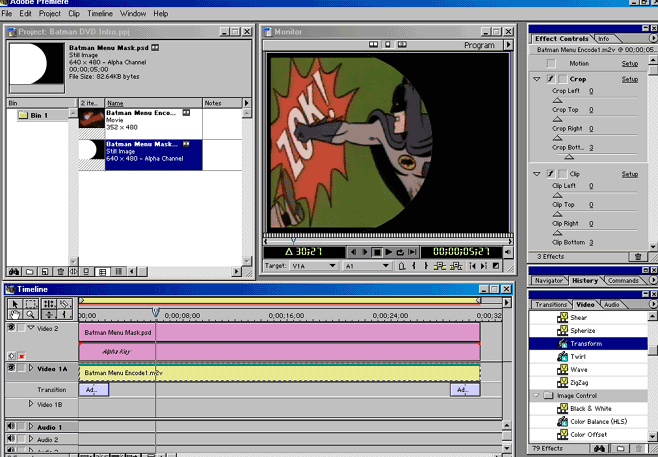The height and width of the screenshot is (457, 658).
Task: Create a new bin in Project window
Action: point(29,272)
